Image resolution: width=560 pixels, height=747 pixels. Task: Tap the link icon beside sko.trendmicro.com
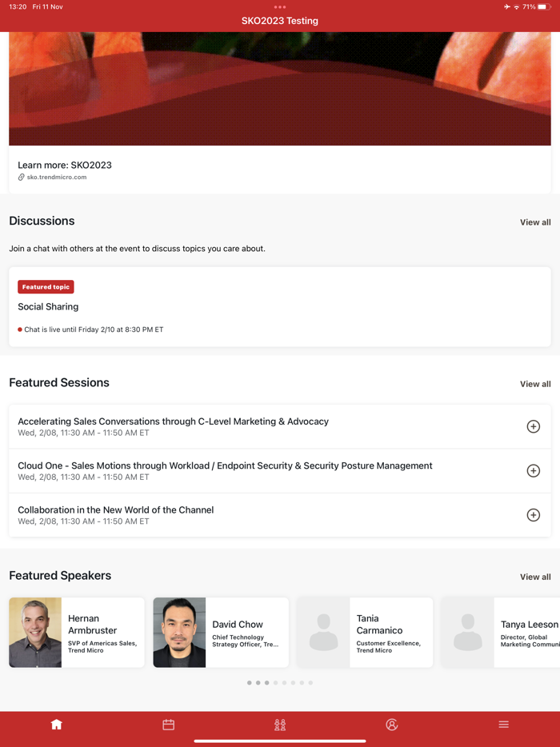21,178
